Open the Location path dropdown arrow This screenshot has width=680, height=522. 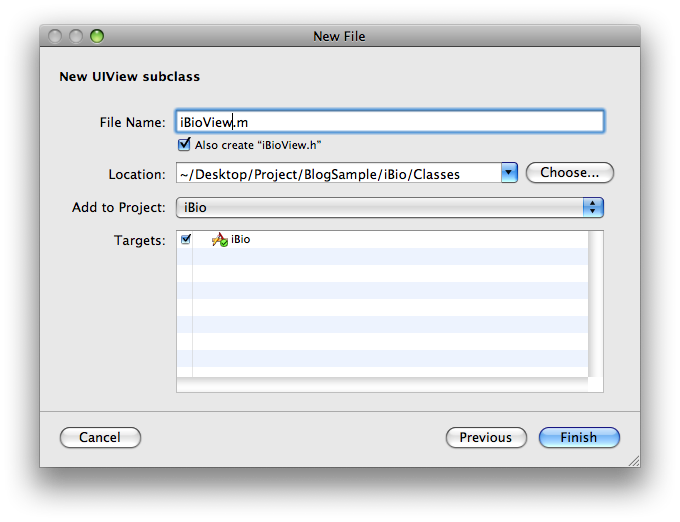tap(509, 173)
